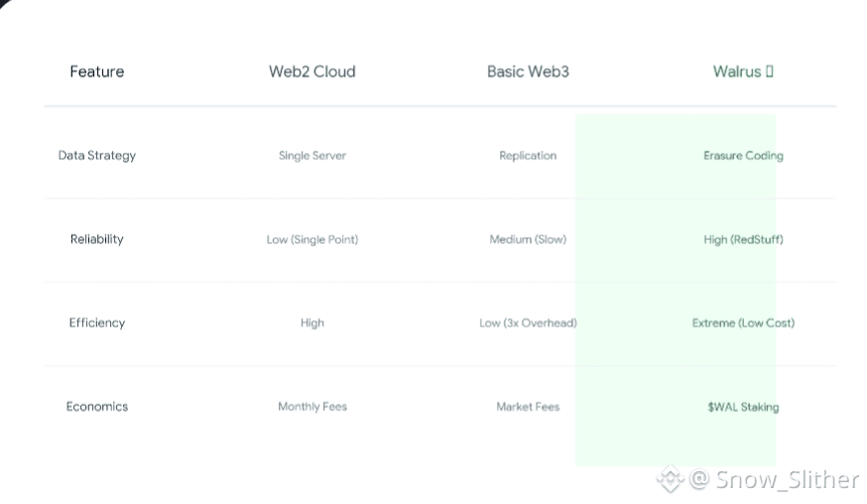867x504 pixels.
Task: Click the Binance logo watermark icon
Action: [x=671, y=479]
